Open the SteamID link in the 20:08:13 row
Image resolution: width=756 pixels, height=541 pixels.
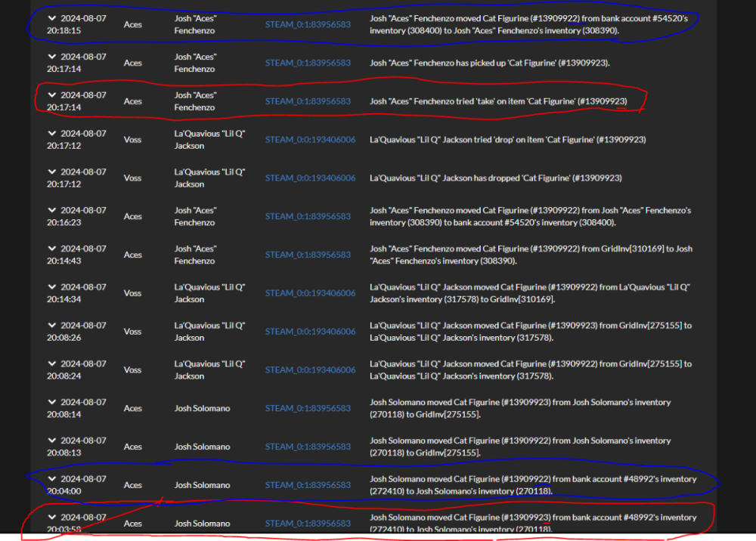(308, 447)
